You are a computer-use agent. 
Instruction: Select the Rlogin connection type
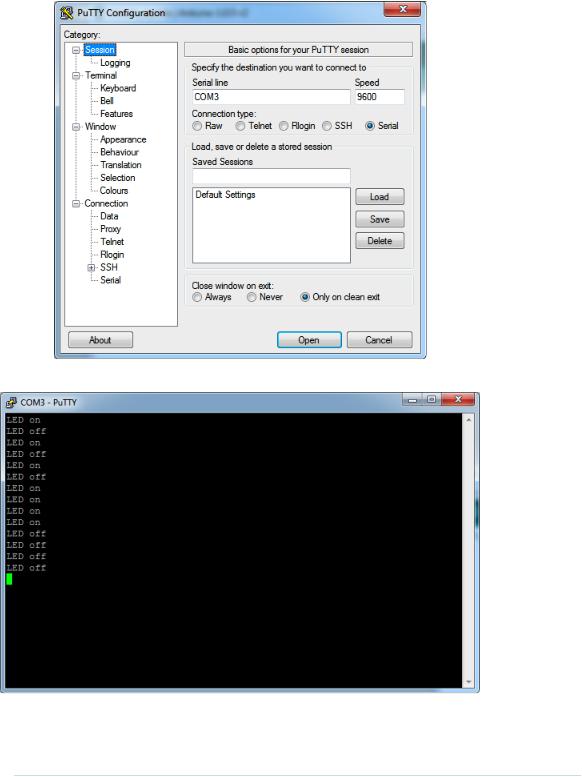pos(284,126)
